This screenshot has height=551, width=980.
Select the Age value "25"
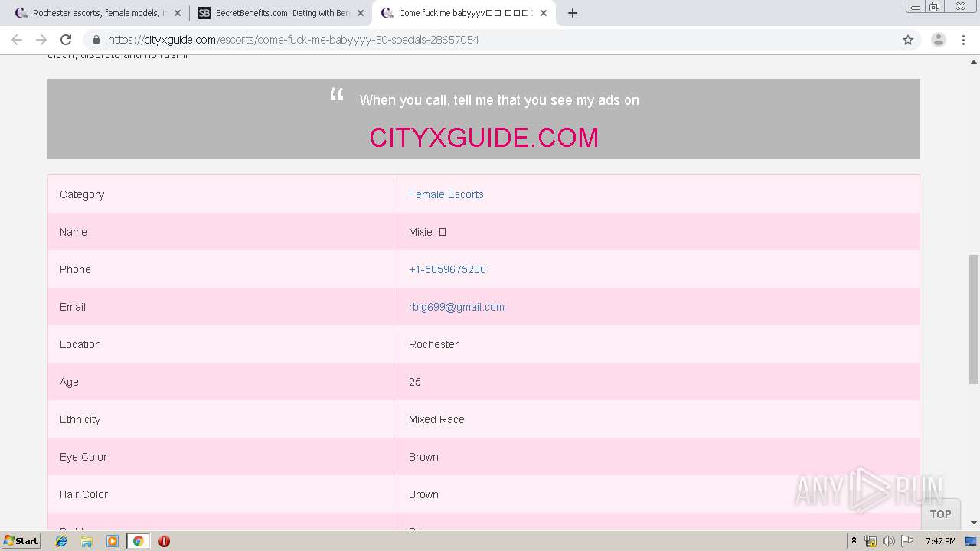pyautogui.click(x=415, y=382)
